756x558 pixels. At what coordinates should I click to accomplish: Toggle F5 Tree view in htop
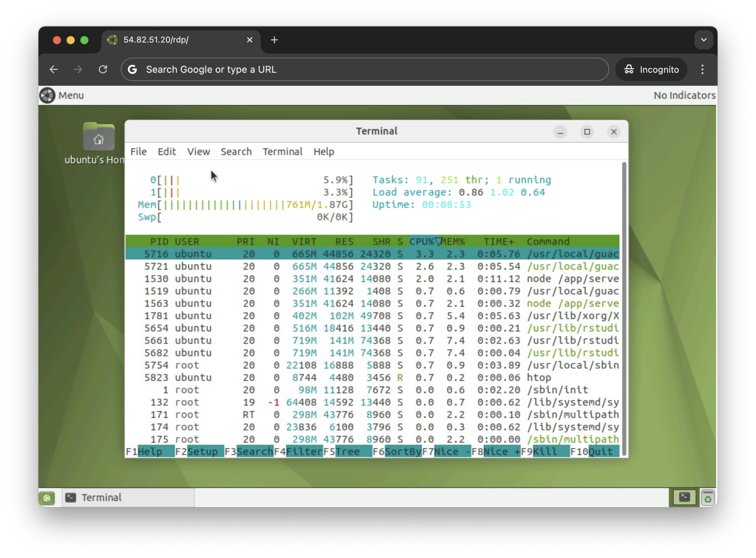coord(347,452)
